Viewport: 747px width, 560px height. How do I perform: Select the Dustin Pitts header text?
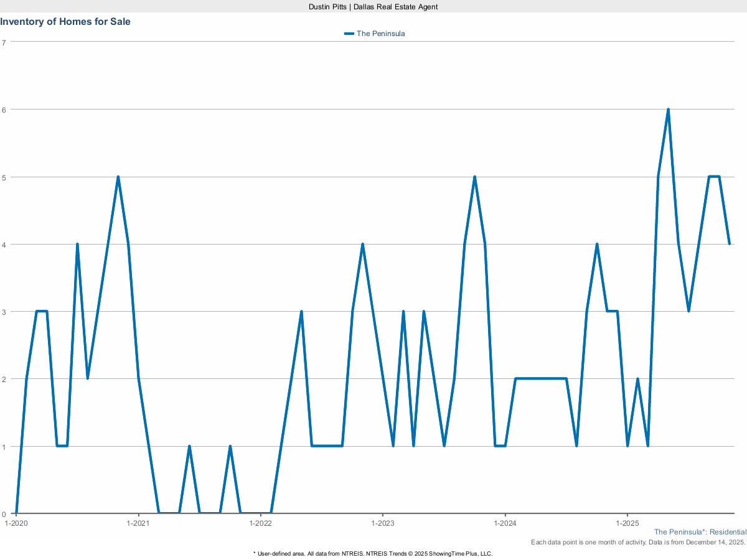click(373, 6)
